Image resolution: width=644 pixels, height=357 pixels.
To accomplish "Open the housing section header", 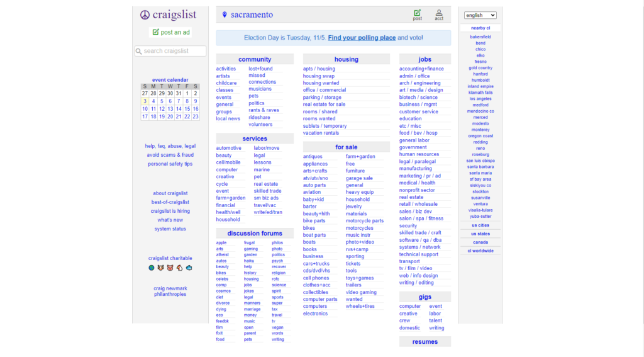I will 347,59.
